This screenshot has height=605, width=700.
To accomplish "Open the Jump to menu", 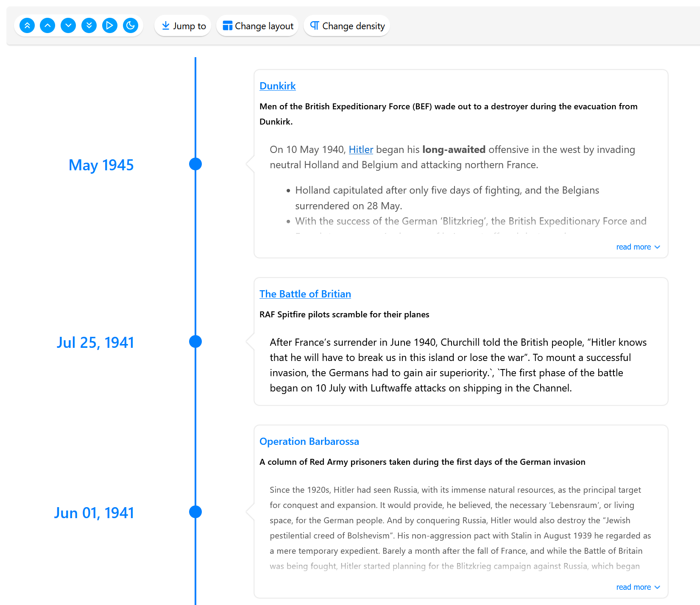I will (x=183, y=26).
